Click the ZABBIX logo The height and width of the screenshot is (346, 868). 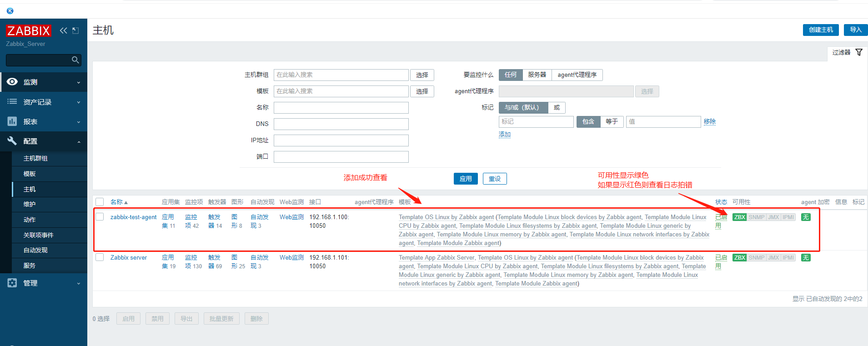(29, 30)
